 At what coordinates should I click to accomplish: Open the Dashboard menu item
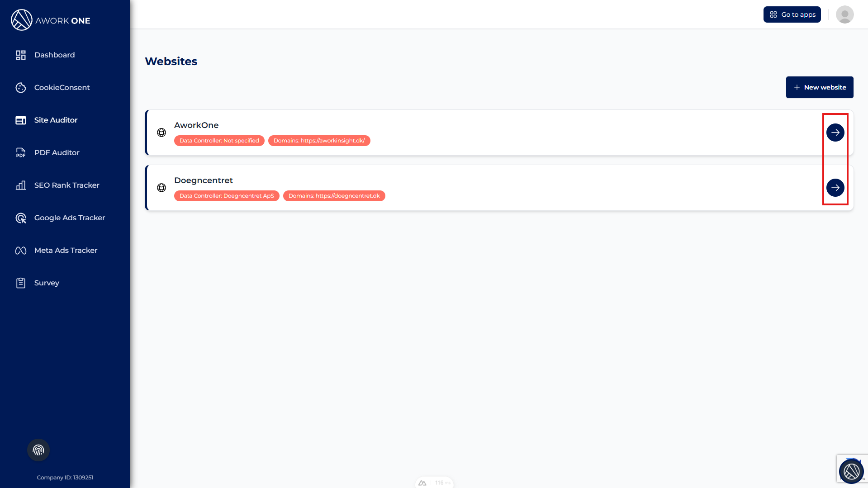coord(54,55)
